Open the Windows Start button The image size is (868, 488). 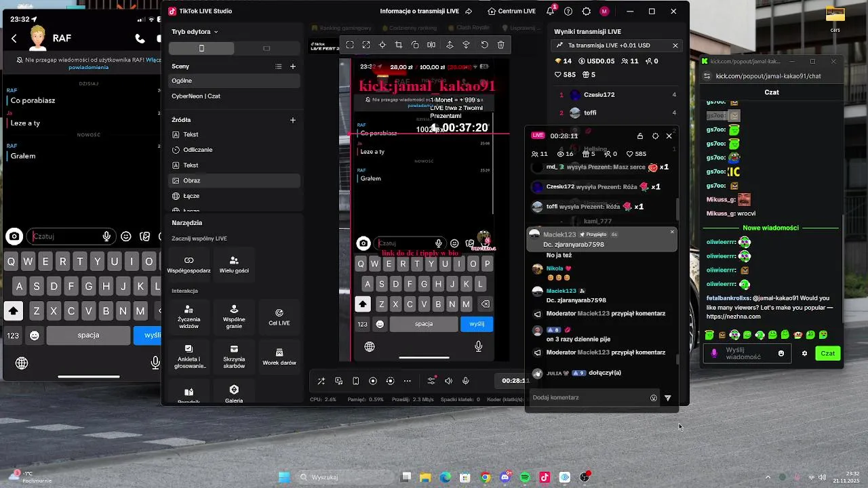(x=284, y=477)
